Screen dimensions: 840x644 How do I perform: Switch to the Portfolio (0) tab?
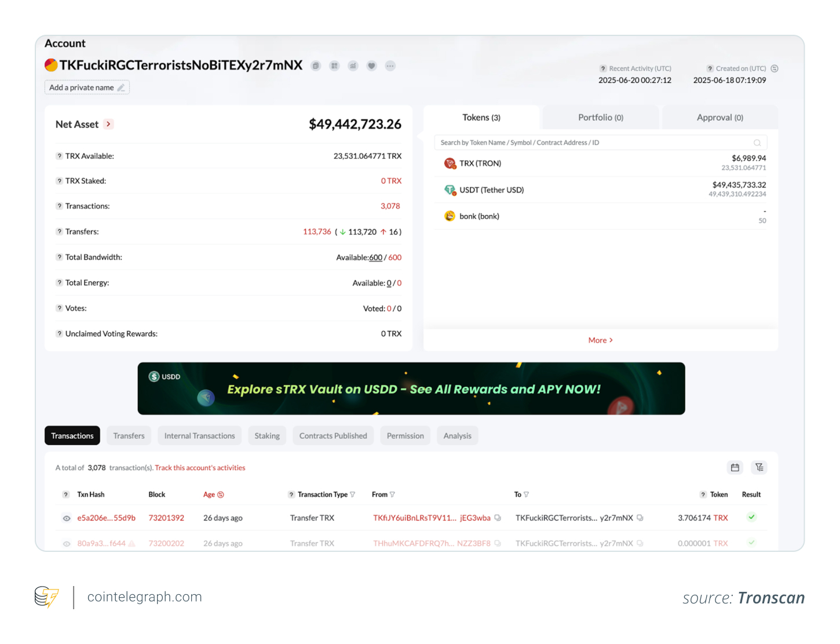pyautogui.click(x=600, y=117)
